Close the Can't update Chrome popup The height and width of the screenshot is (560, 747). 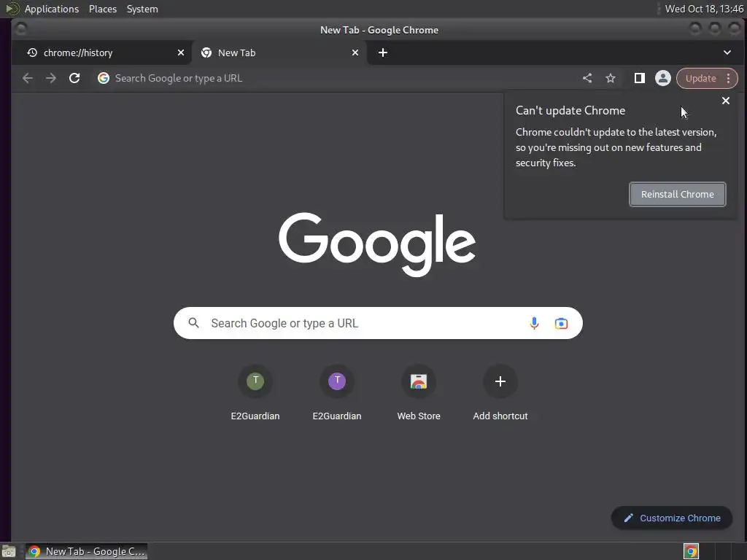(726, 101)
